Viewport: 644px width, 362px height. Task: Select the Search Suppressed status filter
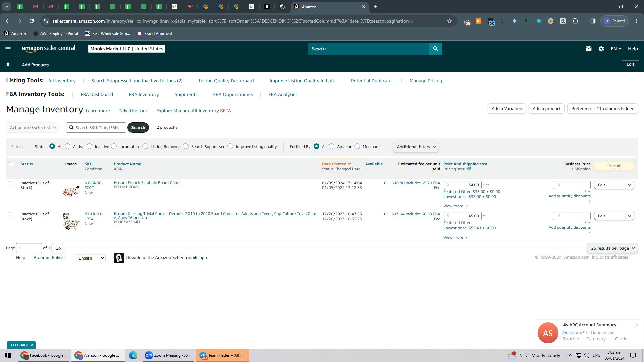pos(186,146)
